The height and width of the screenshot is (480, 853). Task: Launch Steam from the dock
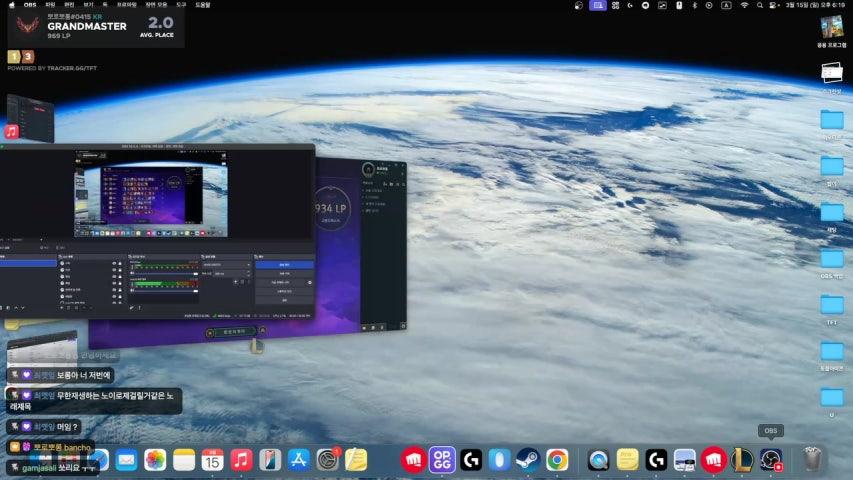click(528, 460)
